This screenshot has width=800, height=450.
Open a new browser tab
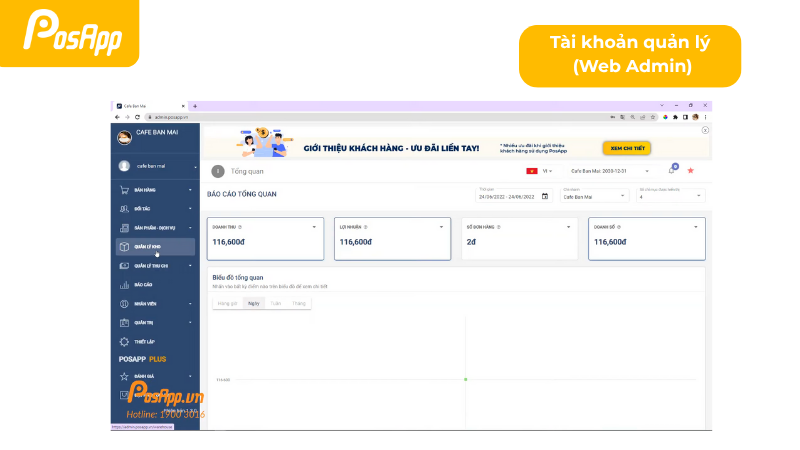coord(195,106)
